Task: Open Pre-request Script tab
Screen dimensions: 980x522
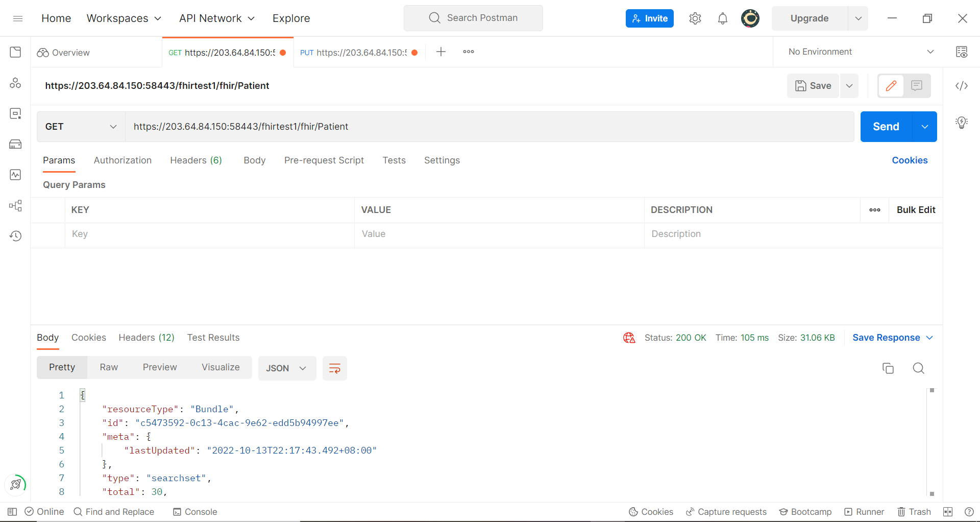Action: coord(324,160)
